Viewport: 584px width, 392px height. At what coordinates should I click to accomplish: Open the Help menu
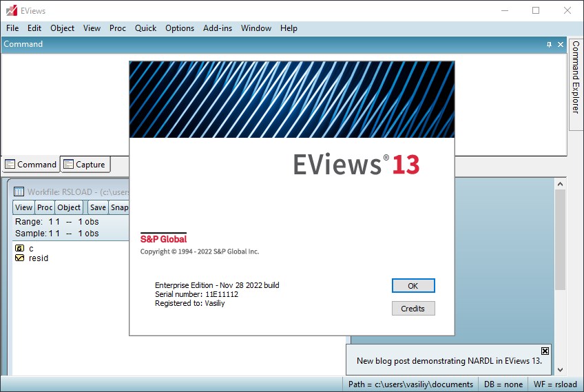(x=289, y=28)
